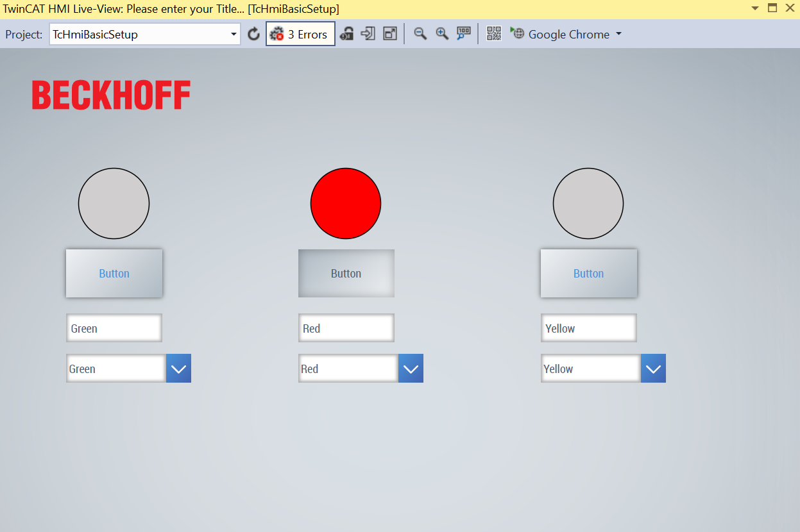Focus the Green text input field

pyautogui.click(x=114, y=328)
